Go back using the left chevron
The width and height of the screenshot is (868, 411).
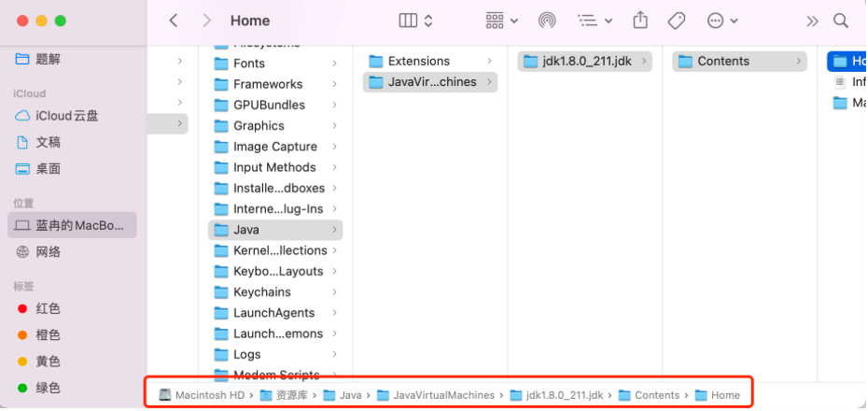click(x=174, y=21)
